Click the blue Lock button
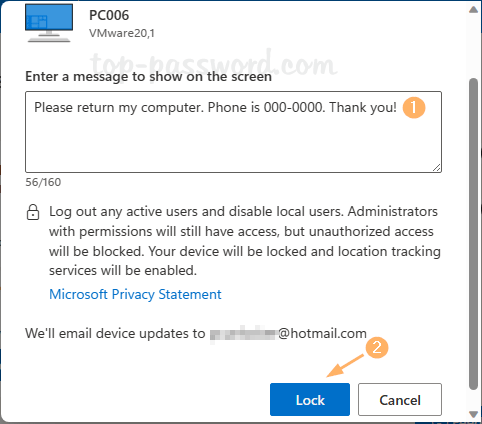The height and width of the screenshot is (424, 482). [310, 399]
